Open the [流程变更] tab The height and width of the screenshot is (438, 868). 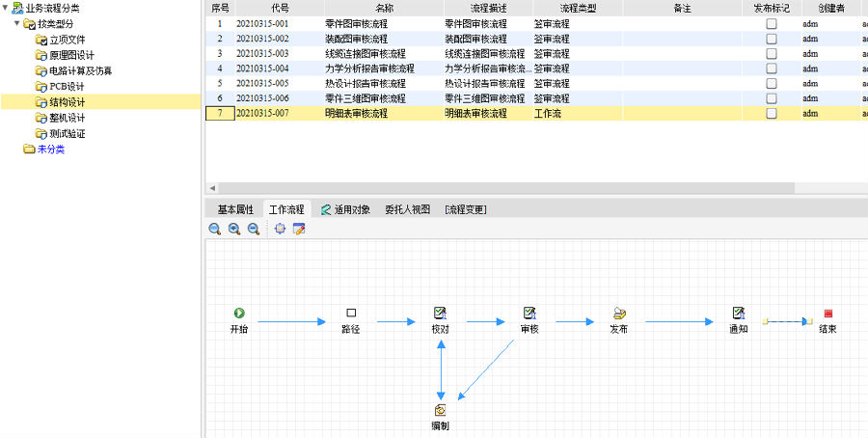click(466, 209)
